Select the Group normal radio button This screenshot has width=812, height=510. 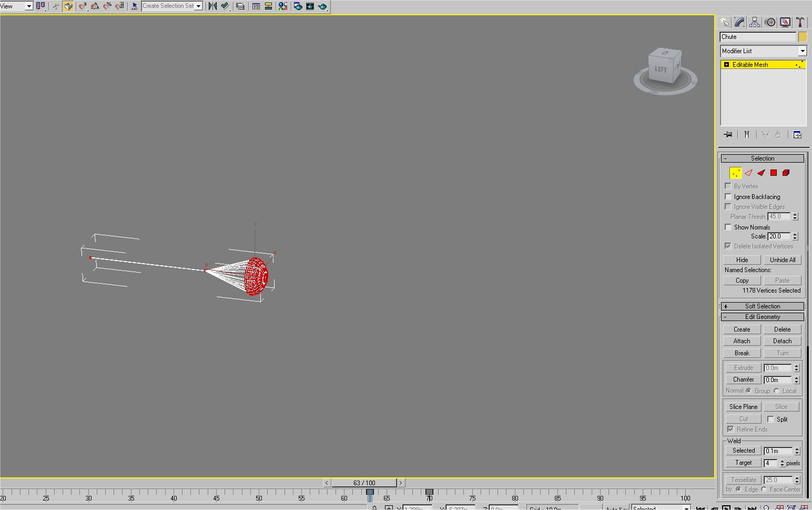[748, 391]
